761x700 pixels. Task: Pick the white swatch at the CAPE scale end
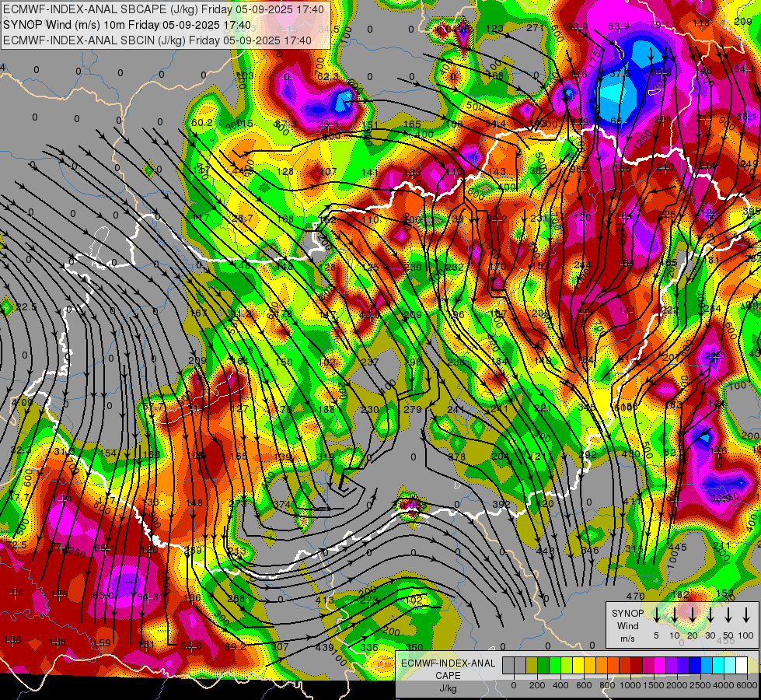[742, 665]
